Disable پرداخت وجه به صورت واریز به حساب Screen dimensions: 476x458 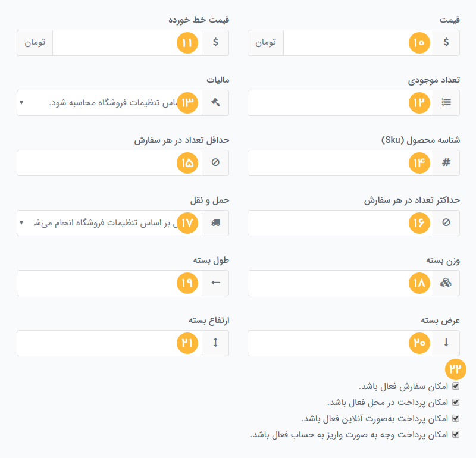456,434
